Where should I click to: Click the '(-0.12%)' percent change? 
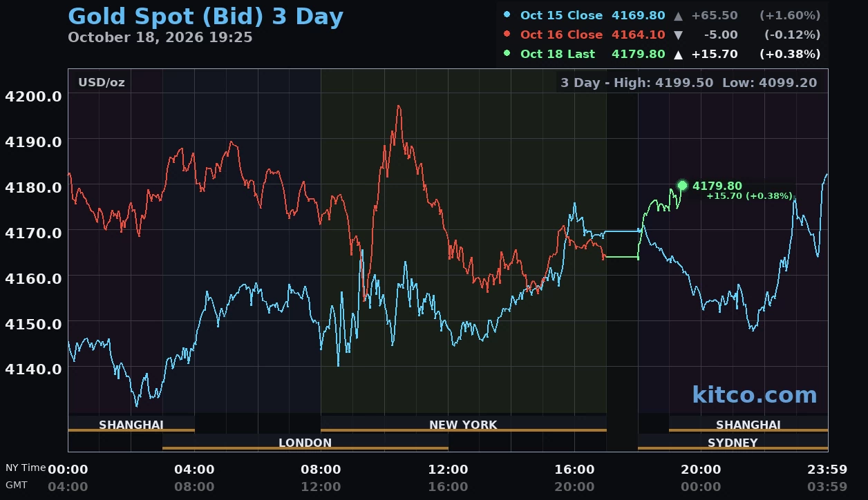(x=792, y=35)
